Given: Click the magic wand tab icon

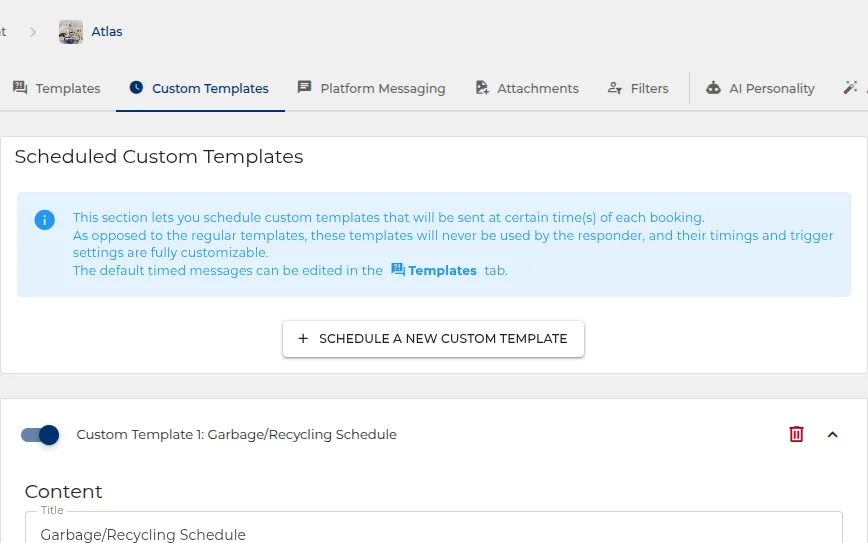Looking at the screenshot, I should point(850,87).
